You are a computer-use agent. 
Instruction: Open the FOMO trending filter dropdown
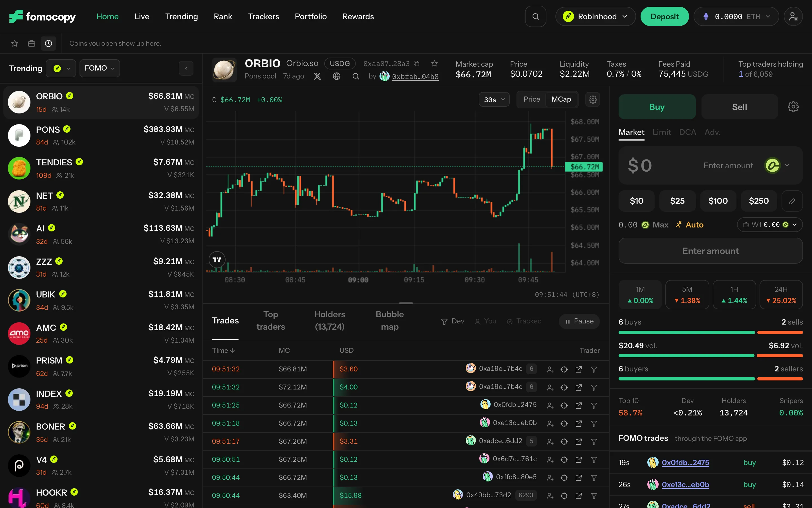click(100, 68)
